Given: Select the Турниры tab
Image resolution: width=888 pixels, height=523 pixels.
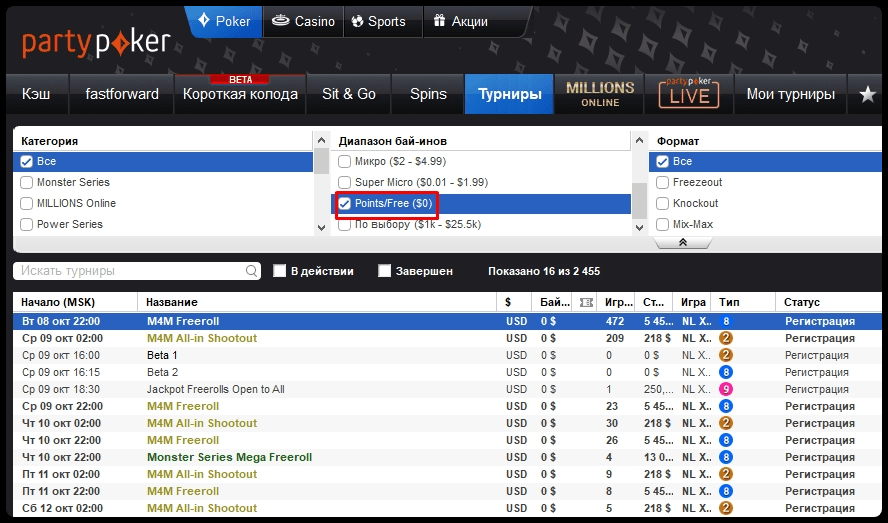Looking at the screenshot, I should pyautogui.click(x=509, y=94).
